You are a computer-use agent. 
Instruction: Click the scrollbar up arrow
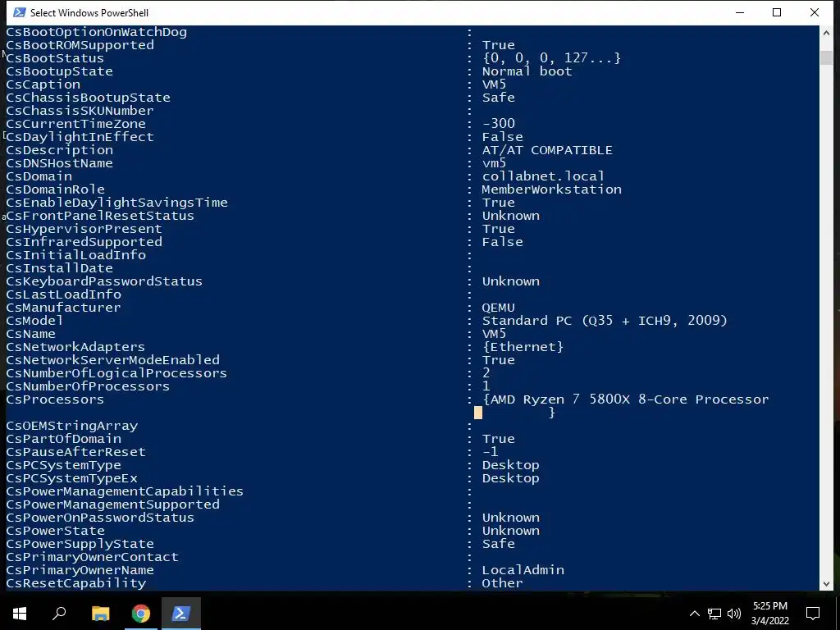[x=826, y=33]
